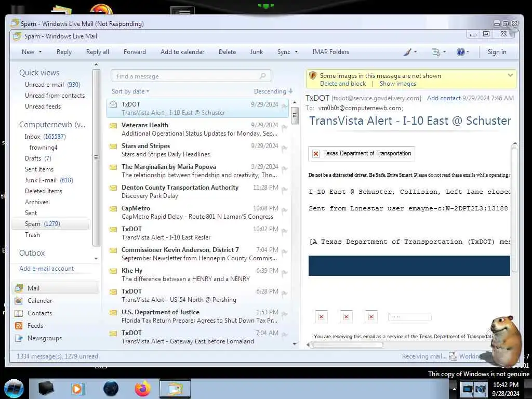Open the paintbrush color options icon

[x=407, y=52]
